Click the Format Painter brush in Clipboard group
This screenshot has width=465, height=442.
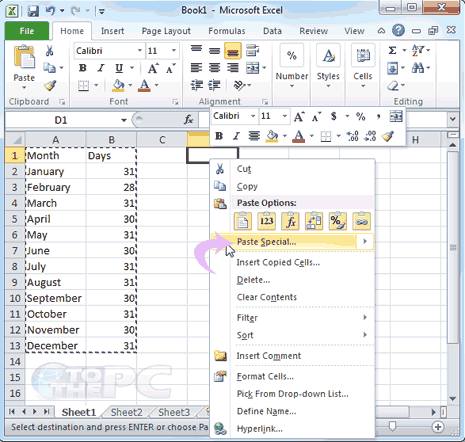[x=50, y=86]
